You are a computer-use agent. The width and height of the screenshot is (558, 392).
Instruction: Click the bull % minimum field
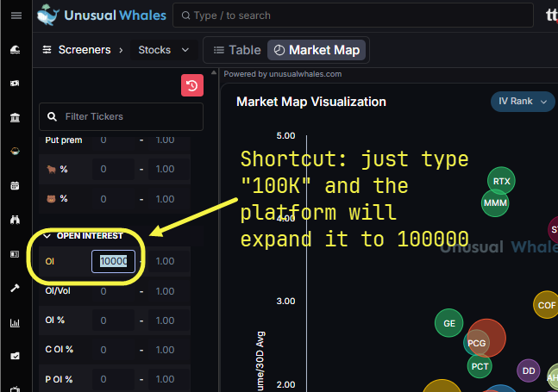tap(113, 169)
